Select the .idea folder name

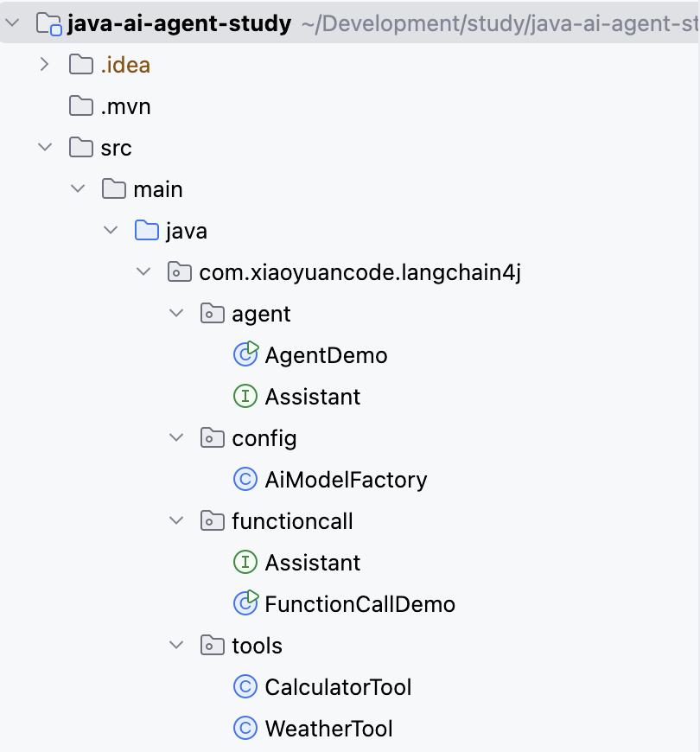[x=125, y=65]
